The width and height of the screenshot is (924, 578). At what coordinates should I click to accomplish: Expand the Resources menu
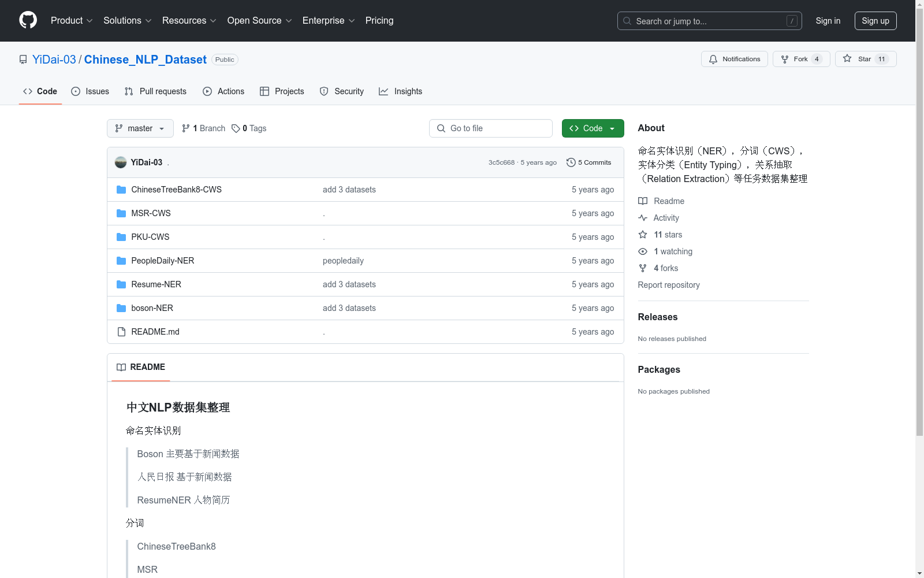click(189, 20)
